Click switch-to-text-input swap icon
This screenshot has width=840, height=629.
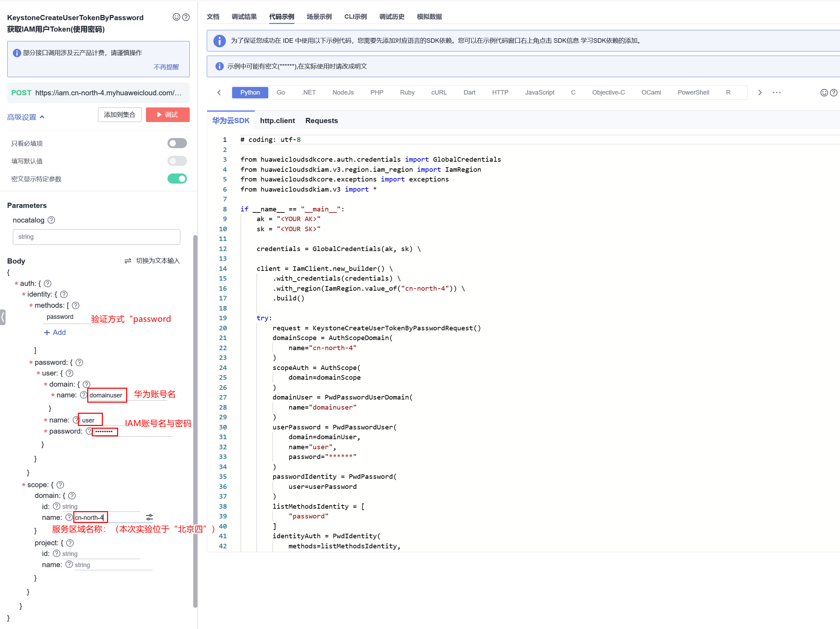[128, 260]
